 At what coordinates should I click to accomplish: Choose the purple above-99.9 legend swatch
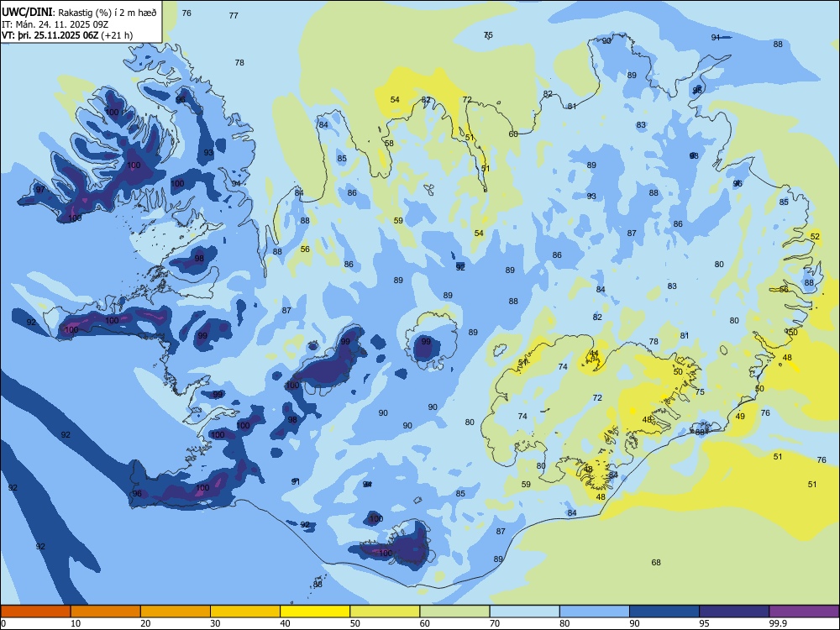(804, 612)
